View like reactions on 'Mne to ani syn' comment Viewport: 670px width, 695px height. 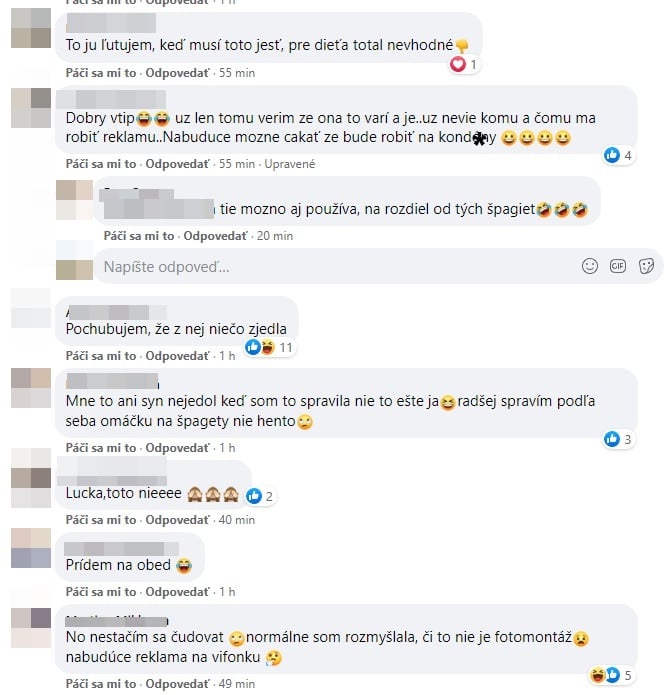click(619, 439)
